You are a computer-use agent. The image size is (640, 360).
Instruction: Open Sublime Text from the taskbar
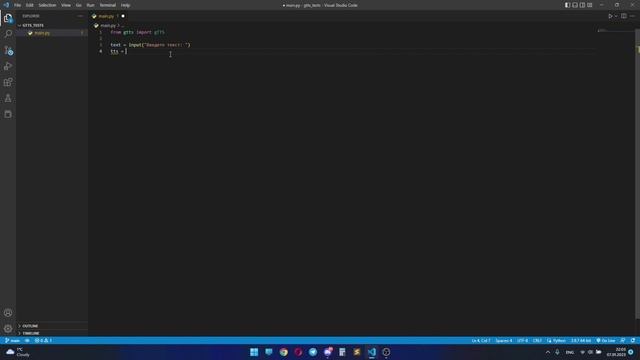pos(357,352)
